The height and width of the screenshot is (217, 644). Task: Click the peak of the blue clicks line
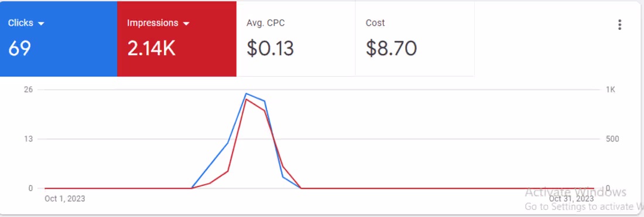[x=246, y=93]
